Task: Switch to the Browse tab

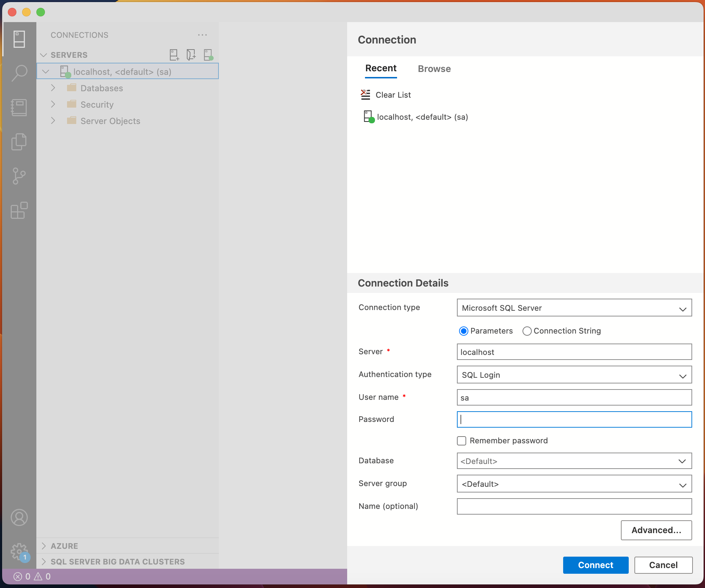Action: coord(434,69)
